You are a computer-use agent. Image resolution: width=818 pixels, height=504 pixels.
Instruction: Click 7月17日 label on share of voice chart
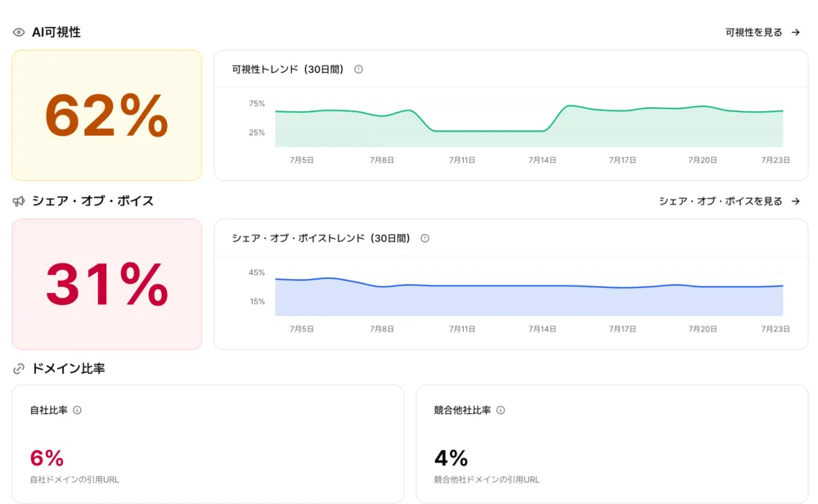click(x=622, y=329)
